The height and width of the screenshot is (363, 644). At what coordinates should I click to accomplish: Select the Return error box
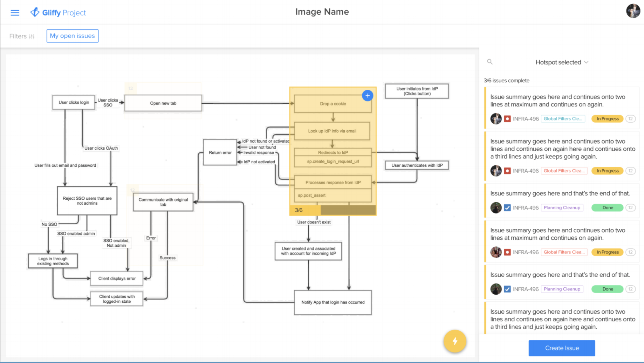click(x=220, y=152)
